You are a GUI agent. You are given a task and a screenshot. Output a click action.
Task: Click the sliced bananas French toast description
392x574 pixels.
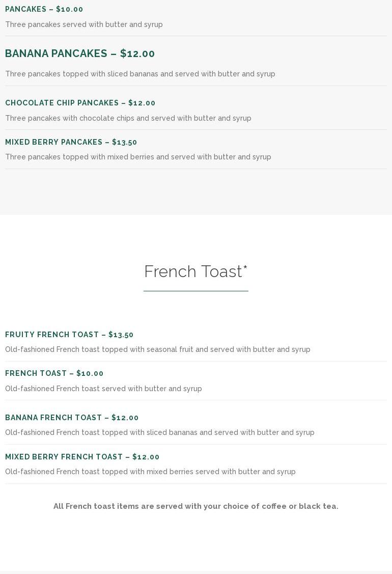[x=160, y=432]
